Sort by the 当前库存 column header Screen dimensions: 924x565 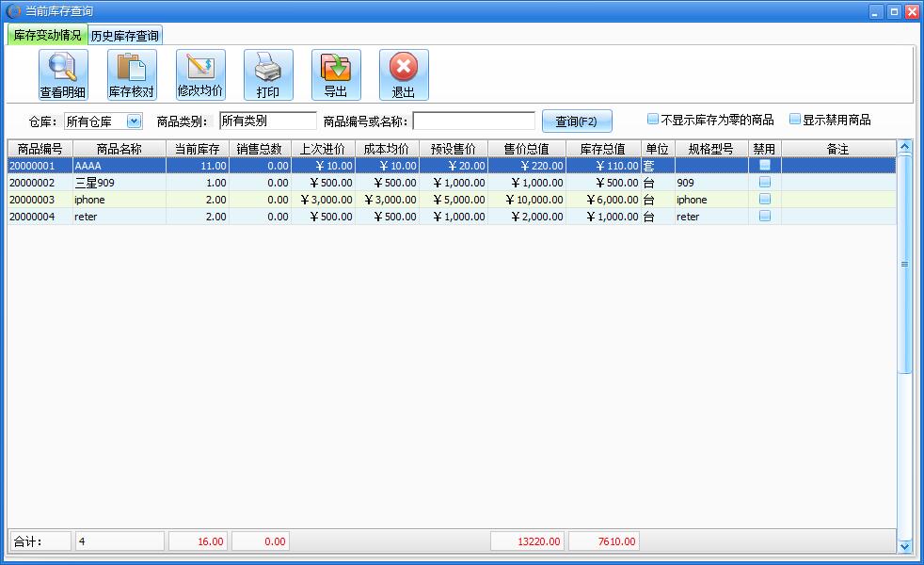[x=198, y=149]
